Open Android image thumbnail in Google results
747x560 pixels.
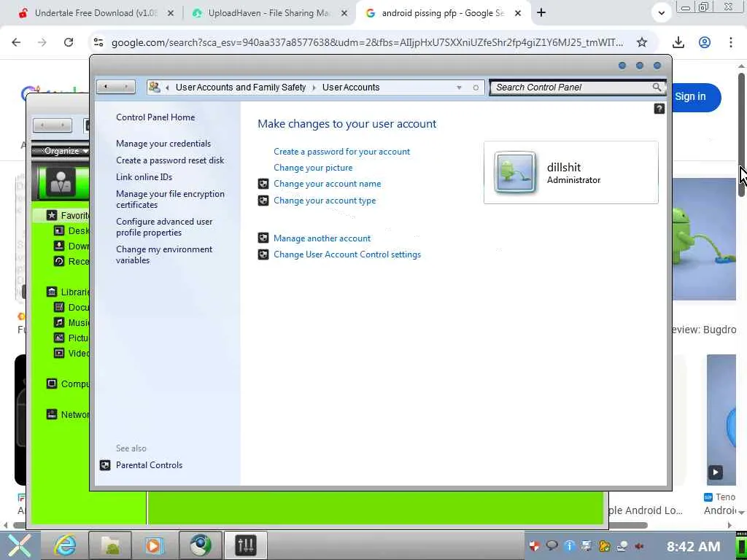pos(704,239)
